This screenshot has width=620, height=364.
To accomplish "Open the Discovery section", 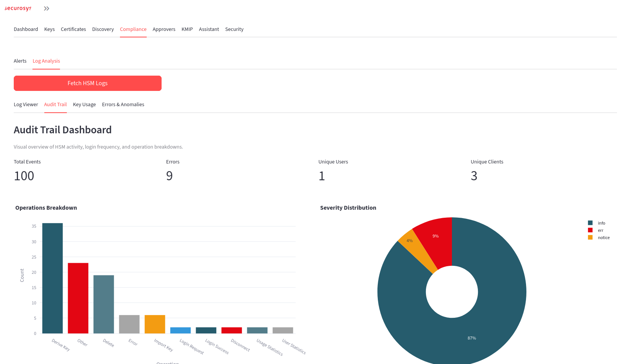I will click(x=103, y=29).
